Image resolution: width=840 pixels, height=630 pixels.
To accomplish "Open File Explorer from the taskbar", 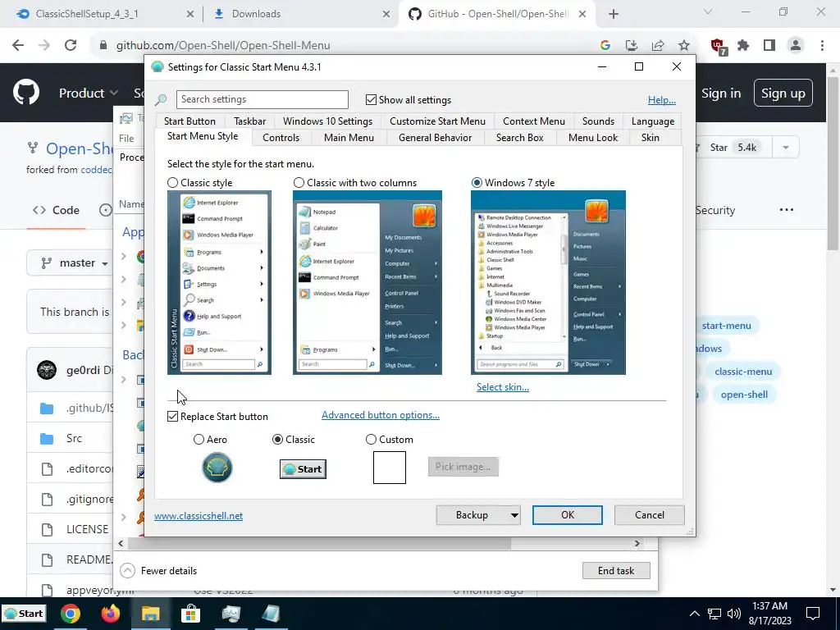I will click(x=151, y=614).
